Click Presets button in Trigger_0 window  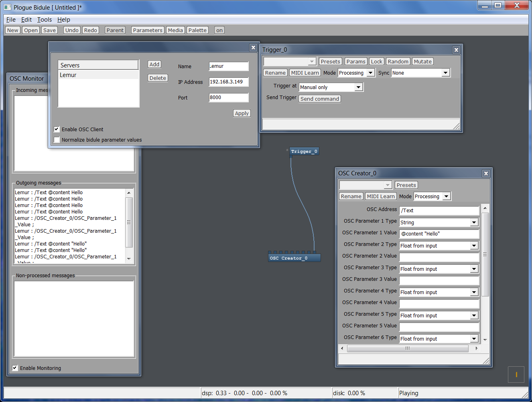click(x=331, y=61)
